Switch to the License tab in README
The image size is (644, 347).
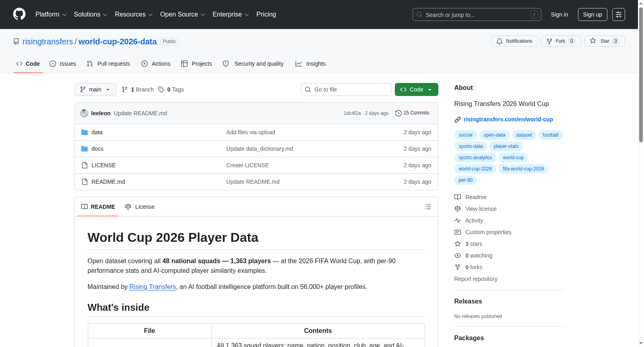140,207
